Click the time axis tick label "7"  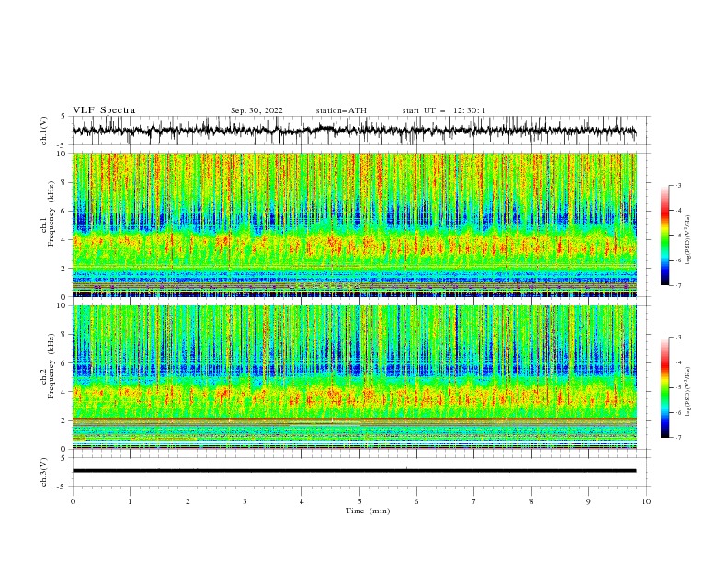click(474, 501)
